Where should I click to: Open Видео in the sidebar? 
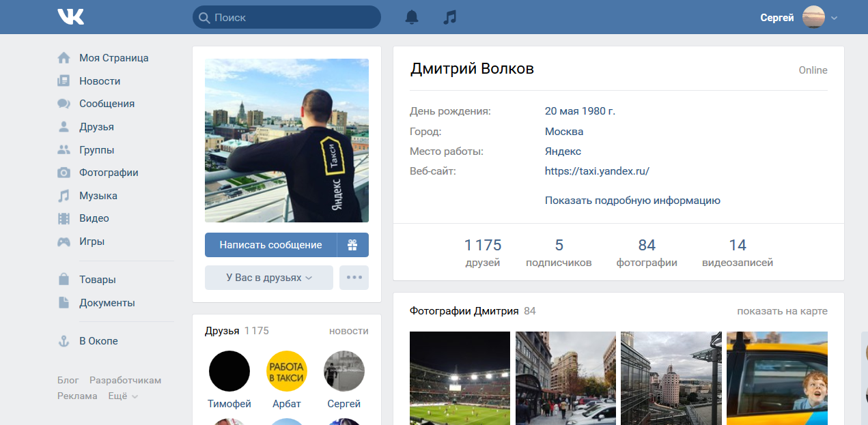pyautogui.click(x=94, y=218)
